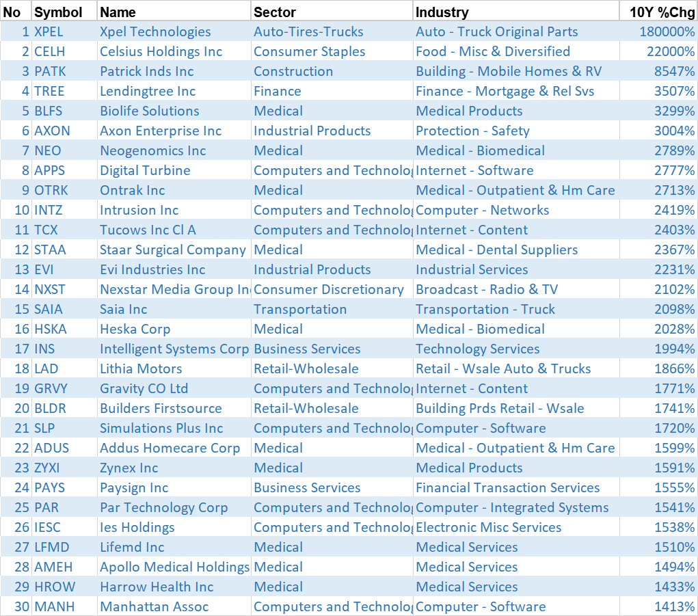Select the Consumer Discretionary sector cell
Viewport: 698px width, 616px height.
point(332,289)
